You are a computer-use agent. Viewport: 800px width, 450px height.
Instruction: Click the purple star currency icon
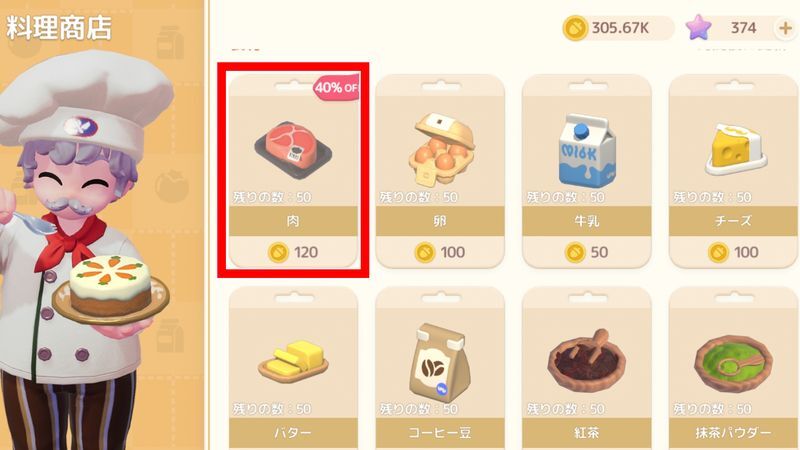[x=698, y=28]
